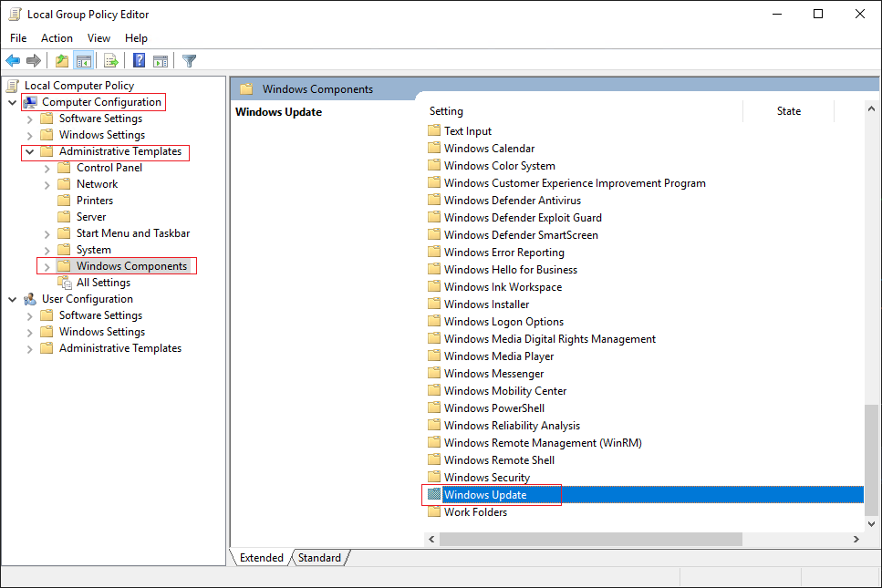
Task: Click the Filter funnel toolbar icon
Action: point(189,61)
